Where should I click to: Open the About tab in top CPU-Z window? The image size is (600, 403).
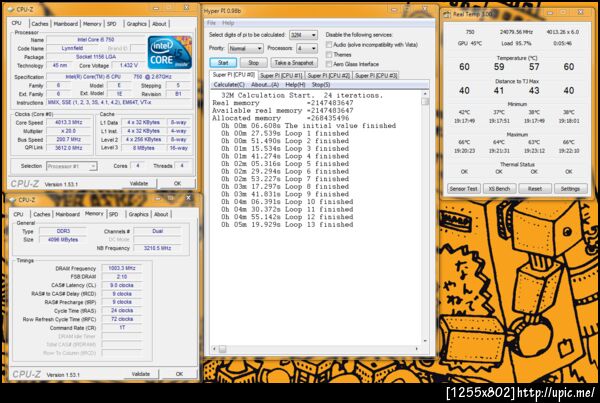pos(159,24)
